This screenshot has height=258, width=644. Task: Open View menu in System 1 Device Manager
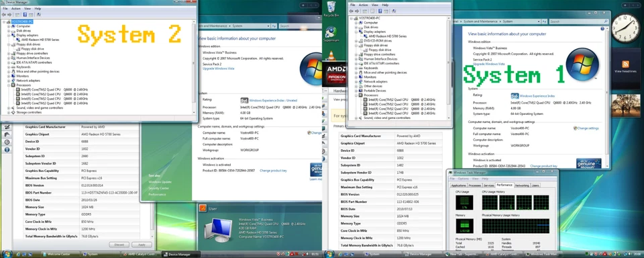[x=375, y=5]
